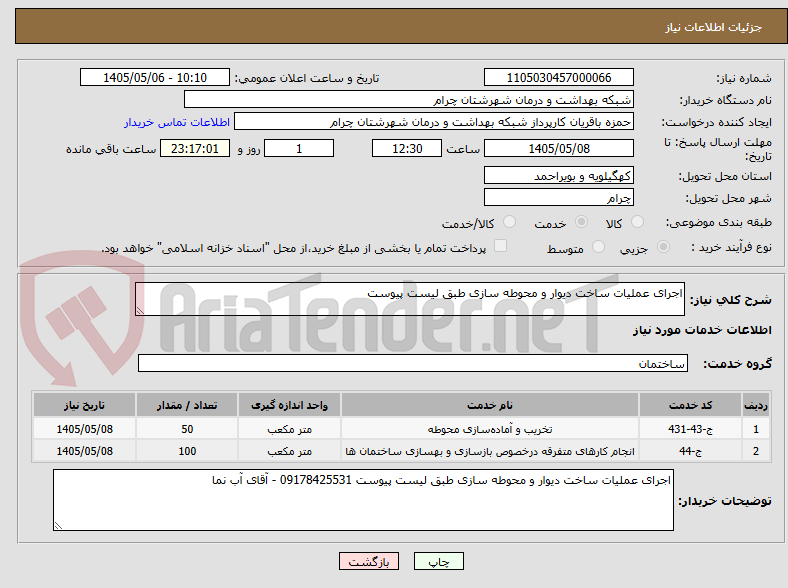Click the general need description textarea
Viewport: 788px width, 588px height.
[x=410, y=299]
